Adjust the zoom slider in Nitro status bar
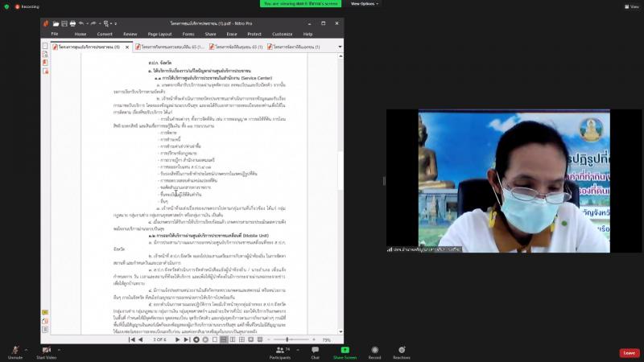The image size is (644, 362). pyautogui.click(x=287, y=339)
